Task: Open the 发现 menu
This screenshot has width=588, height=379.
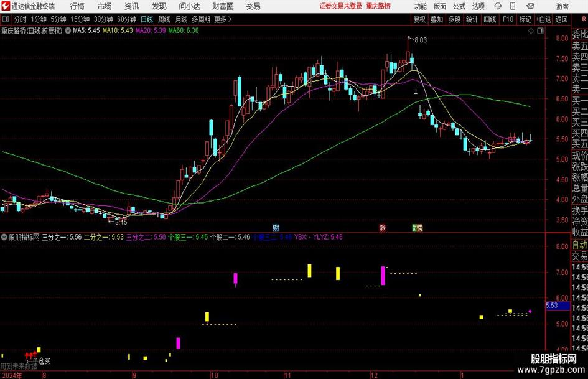Action: 159,6
